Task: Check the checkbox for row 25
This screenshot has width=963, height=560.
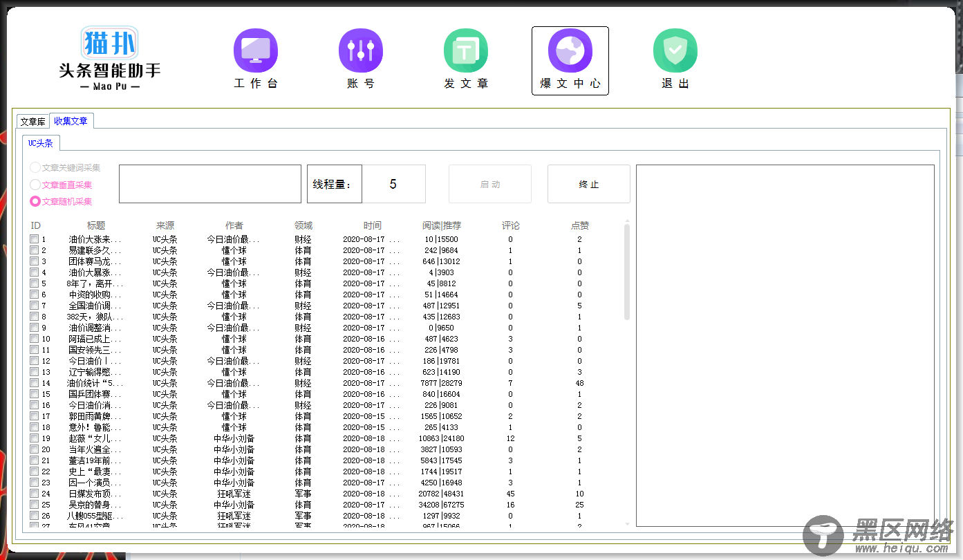Action: pos(34,505)
